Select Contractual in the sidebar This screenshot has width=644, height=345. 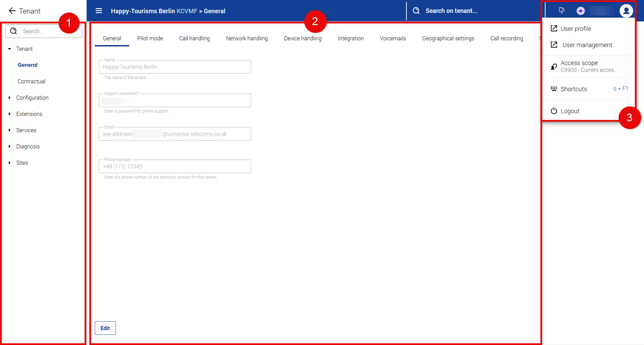(x=31, y=81)
